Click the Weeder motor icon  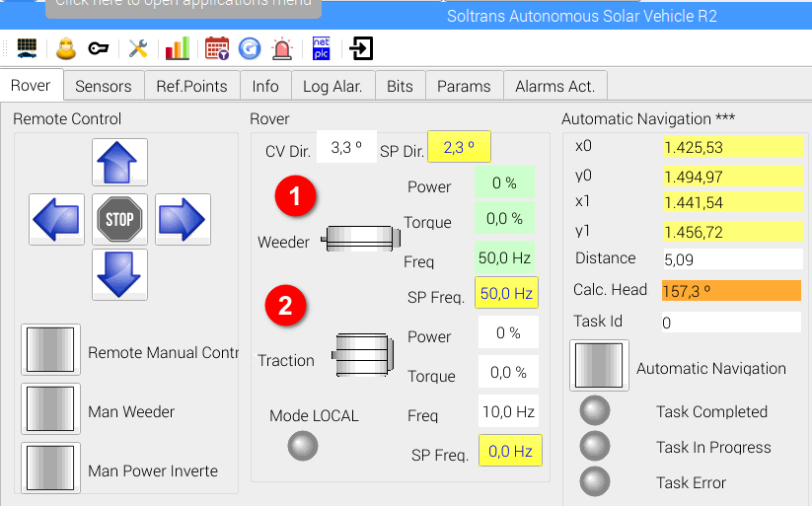tap(361, 239)
